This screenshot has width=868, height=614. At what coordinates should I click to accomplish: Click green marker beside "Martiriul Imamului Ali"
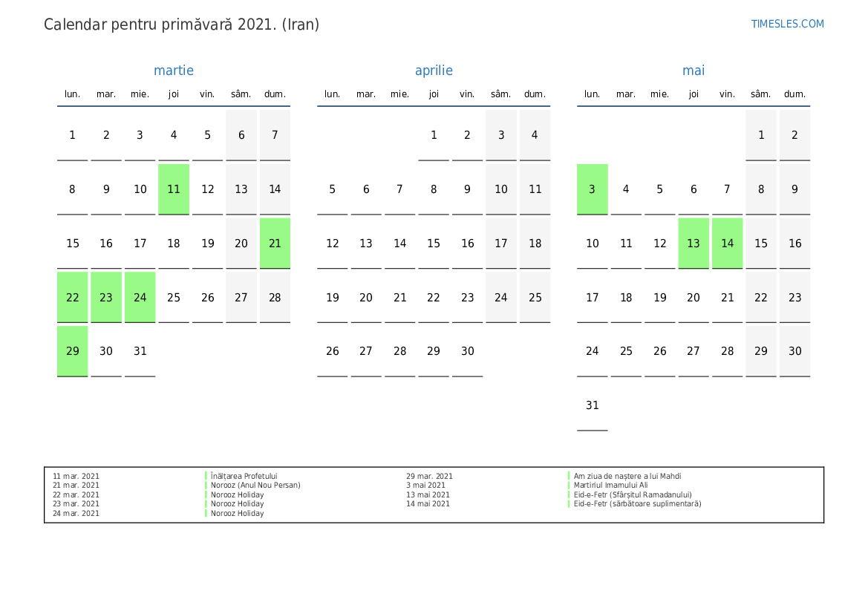pyautogui.click(x=569, y=486)
